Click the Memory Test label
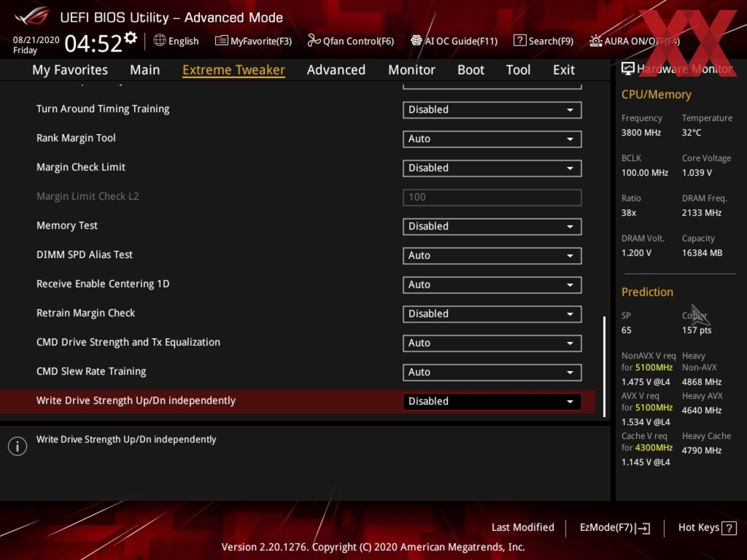 [x=67, y=226]
